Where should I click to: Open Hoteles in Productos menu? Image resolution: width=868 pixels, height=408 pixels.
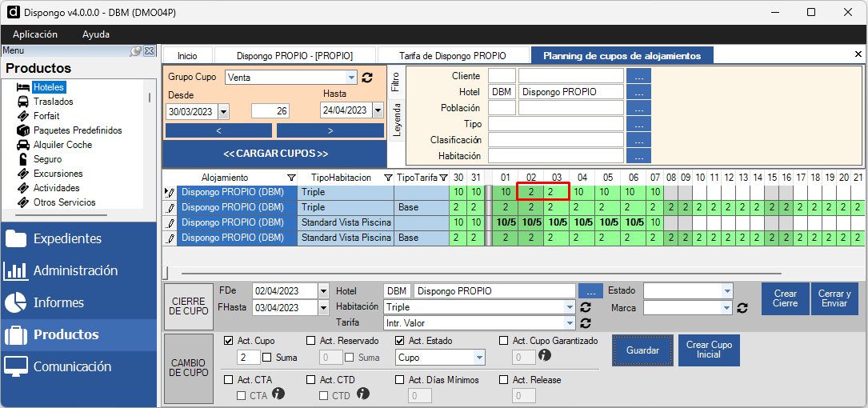point(48,87)
